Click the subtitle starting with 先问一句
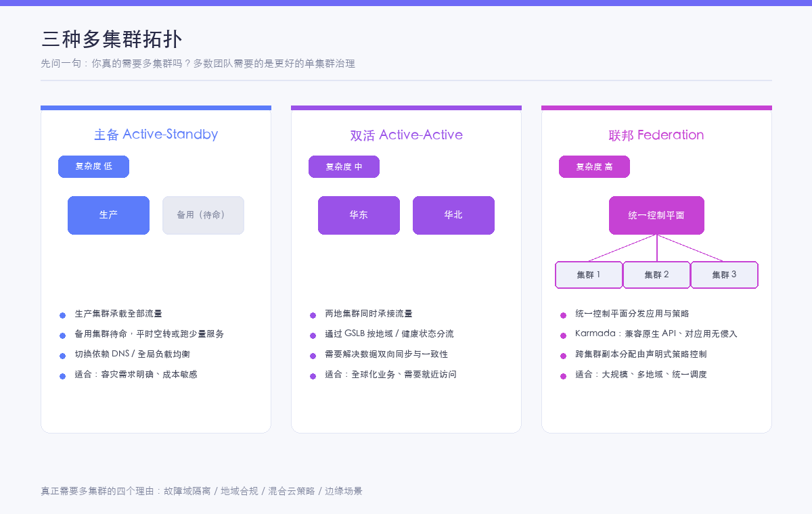Screen dimensions: 812x514 tap(198, 64)
